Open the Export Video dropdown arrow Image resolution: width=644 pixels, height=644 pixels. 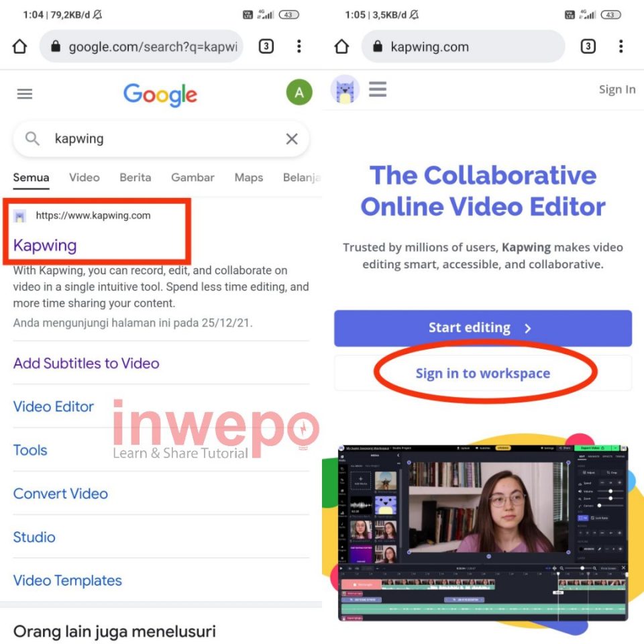pos(615,448)
